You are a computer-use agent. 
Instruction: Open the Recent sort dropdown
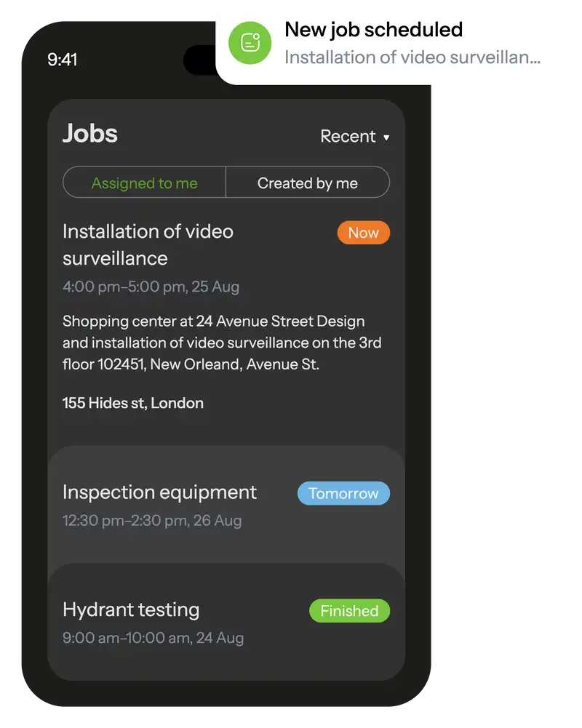[x=348, y=137]
